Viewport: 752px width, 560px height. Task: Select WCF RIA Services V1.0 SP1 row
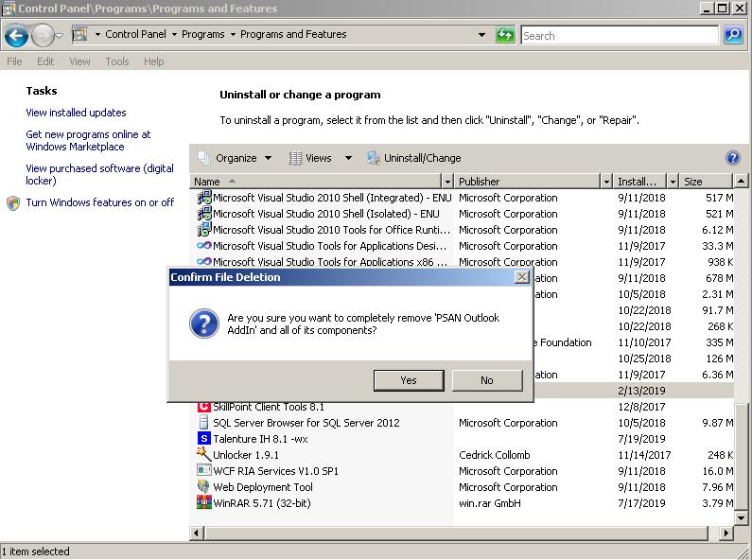[x=463, y=471]
